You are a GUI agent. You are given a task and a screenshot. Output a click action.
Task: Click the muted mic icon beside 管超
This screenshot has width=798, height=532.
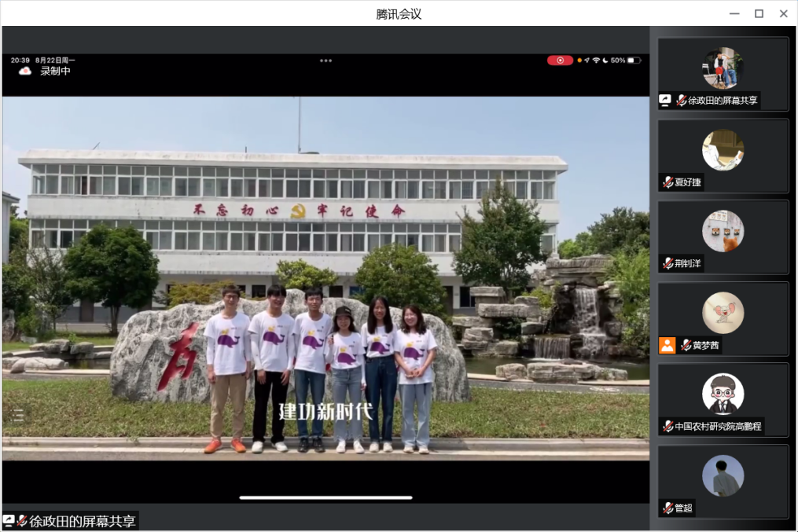pos(667,508)
